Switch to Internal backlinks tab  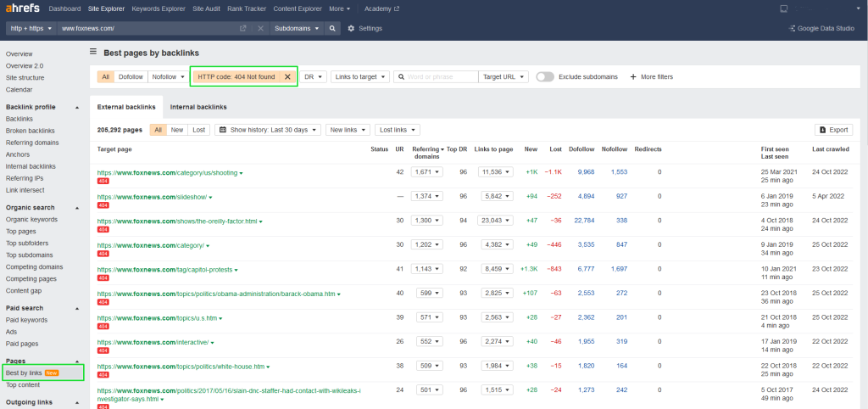click(x=198, y=107)
